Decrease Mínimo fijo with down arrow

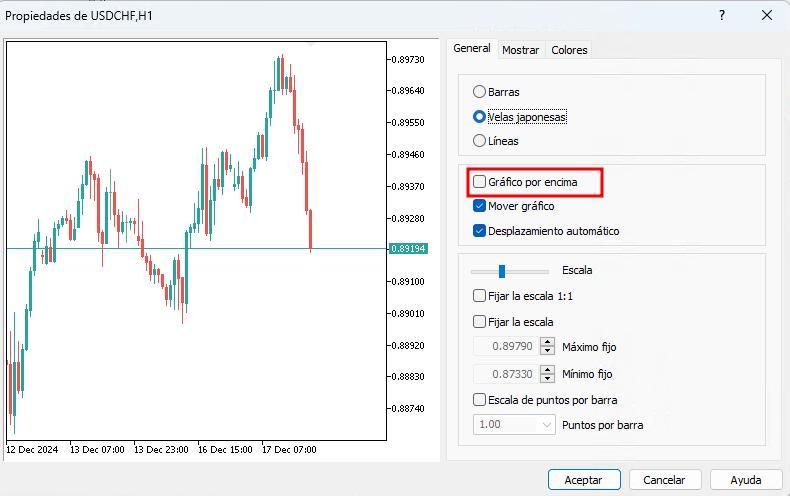coord(547,379)
